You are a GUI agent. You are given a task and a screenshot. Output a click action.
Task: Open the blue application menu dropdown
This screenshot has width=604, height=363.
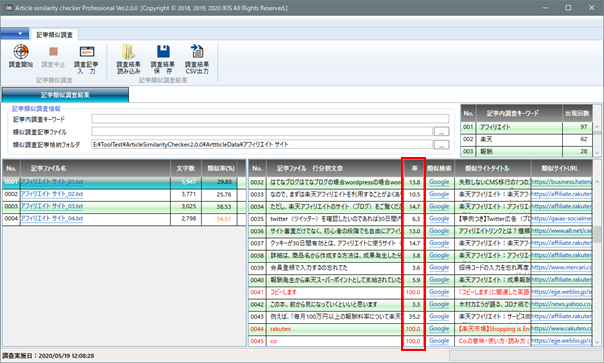15,34
